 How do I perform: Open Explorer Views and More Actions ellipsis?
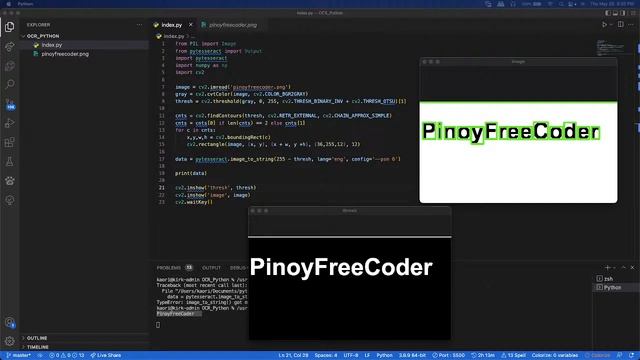coord(140,25)
